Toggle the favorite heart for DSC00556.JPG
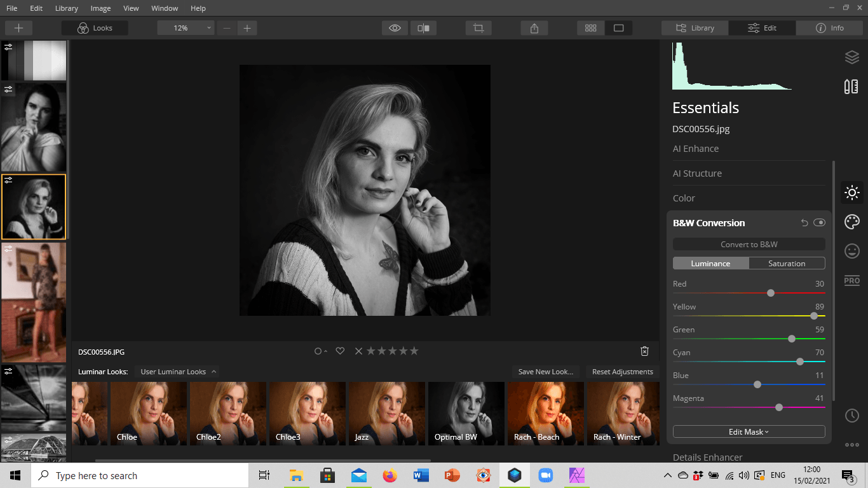The width and height of the screenshot is (868, 488). (340, 351)
